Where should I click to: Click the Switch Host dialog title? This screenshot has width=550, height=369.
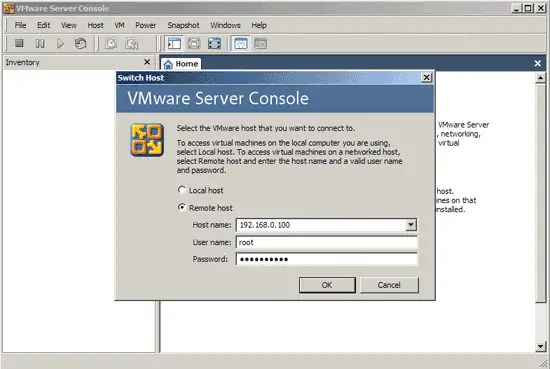click(141, 78)
